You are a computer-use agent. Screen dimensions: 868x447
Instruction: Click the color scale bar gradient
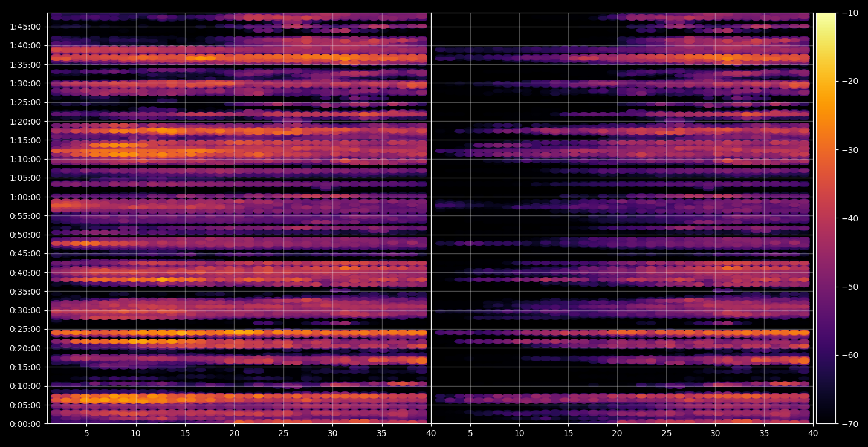coord(826,218)
